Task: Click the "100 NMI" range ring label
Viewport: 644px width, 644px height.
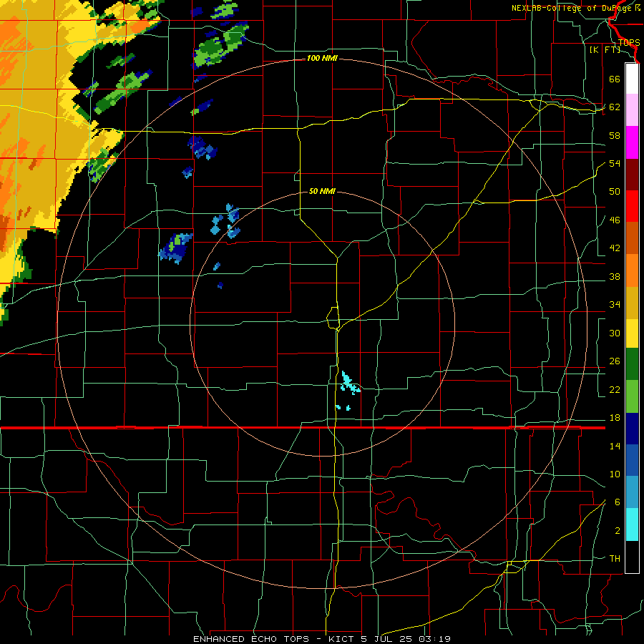Action: 322,59
